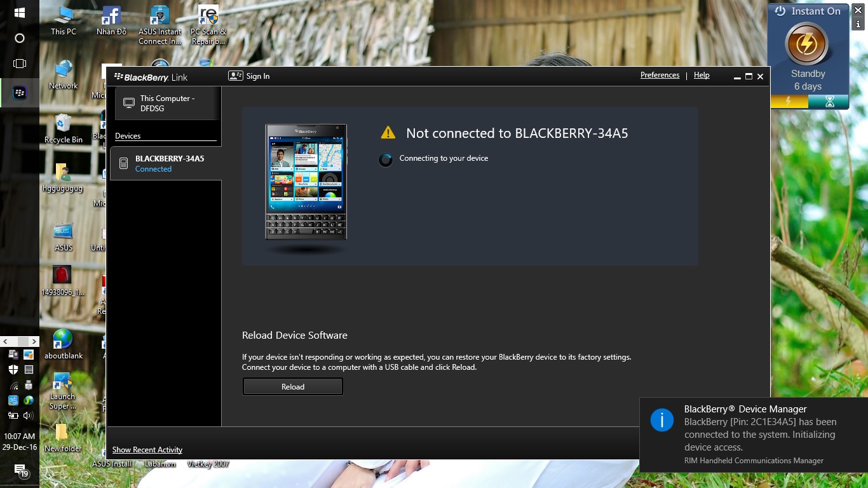868x488 pixels.
Task: Click the volume speaker tray icon
Action: coord(28,416)
